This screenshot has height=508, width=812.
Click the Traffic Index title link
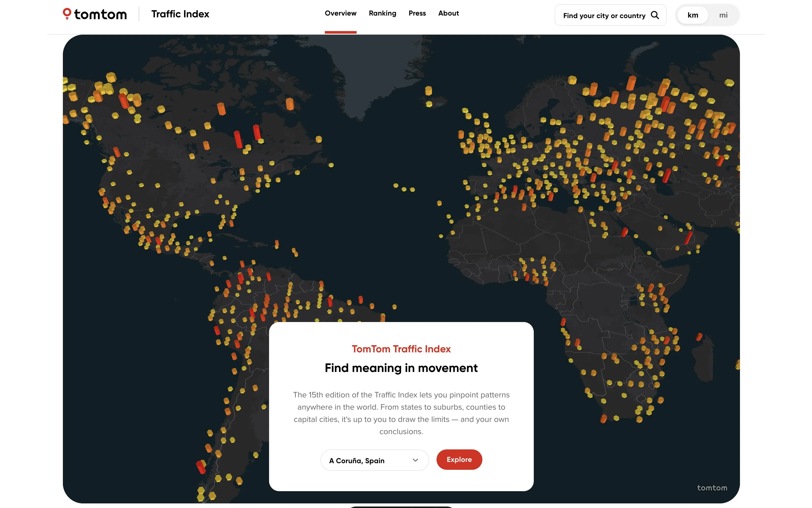click(x=180, y=14)
